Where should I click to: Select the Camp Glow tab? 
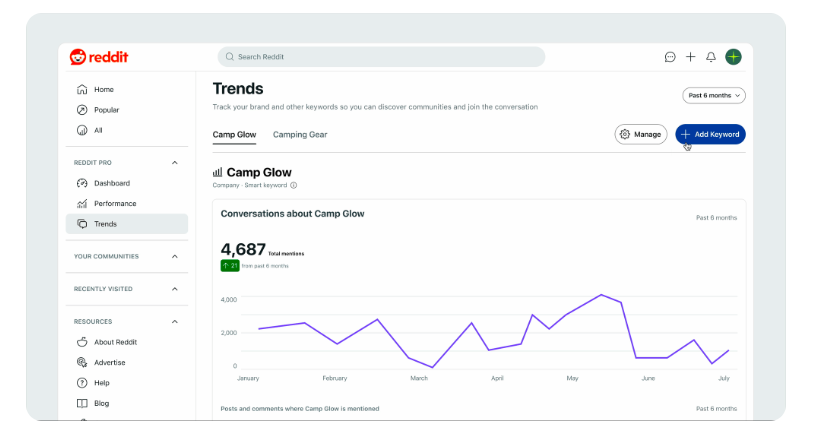[x=234, y=134]
